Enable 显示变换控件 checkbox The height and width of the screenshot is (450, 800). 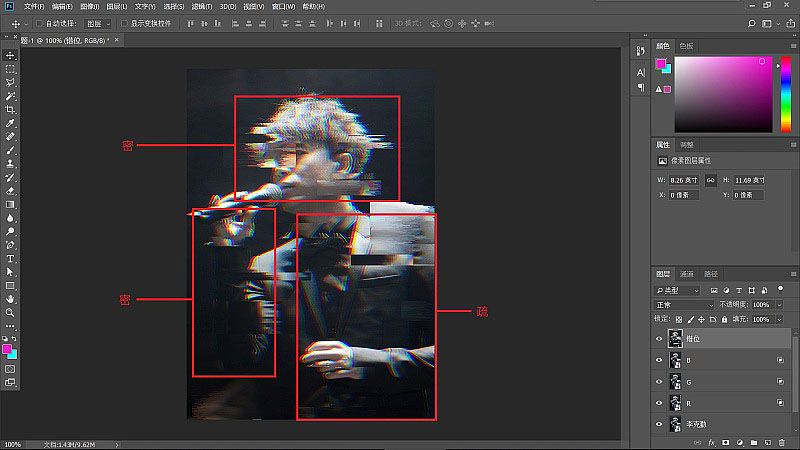click(x=124, y=23)
